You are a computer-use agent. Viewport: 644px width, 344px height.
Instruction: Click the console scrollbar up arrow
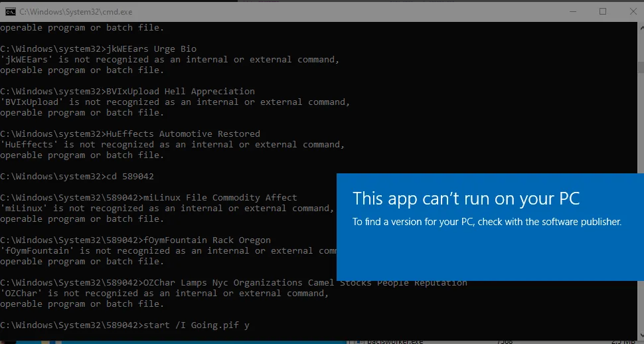pyautogui.click(x=641, y=27)
